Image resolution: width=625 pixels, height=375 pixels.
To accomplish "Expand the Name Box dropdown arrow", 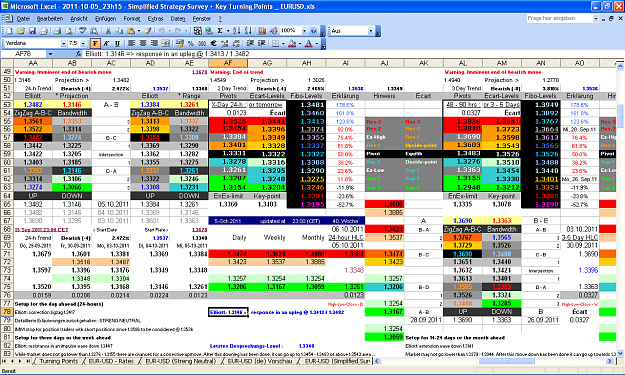I will 50,54.
